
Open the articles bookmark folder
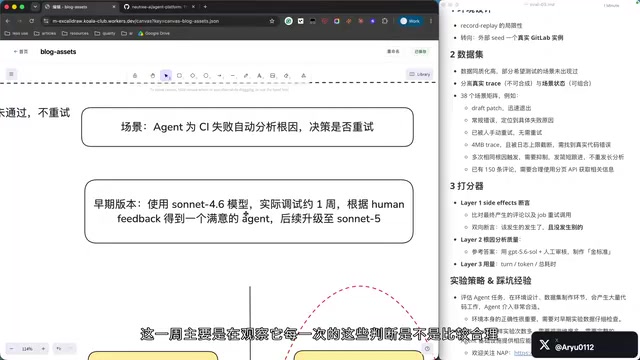coord(45,33)
